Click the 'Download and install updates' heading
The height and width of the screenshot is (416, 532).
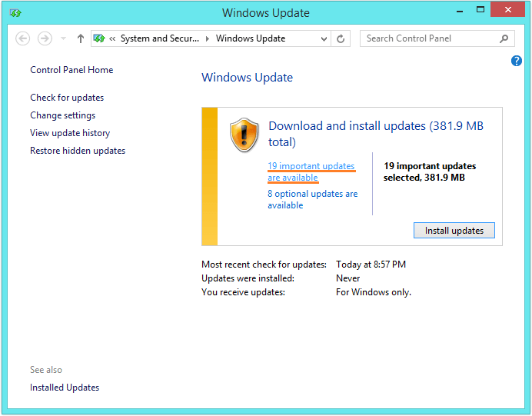click(x=376, y=134)
